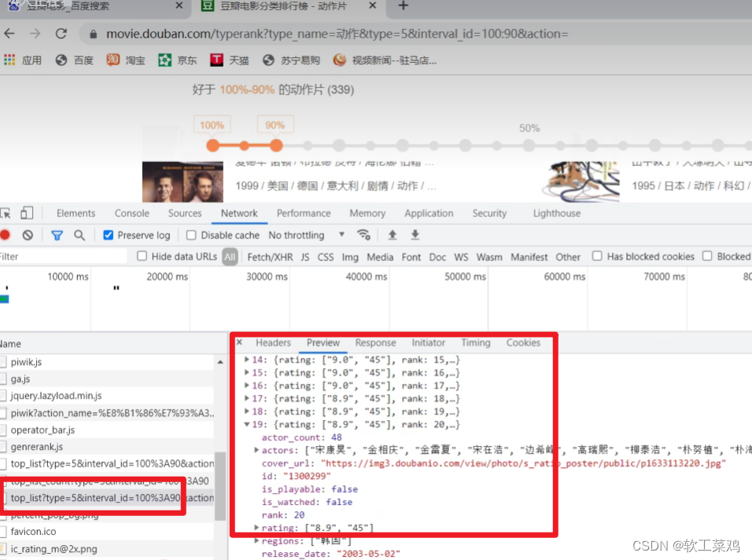This screenshot has width=752, height=560.
Task: Close the 豆瓣电影分类排行榜 tab
Action: pos(373,6)
